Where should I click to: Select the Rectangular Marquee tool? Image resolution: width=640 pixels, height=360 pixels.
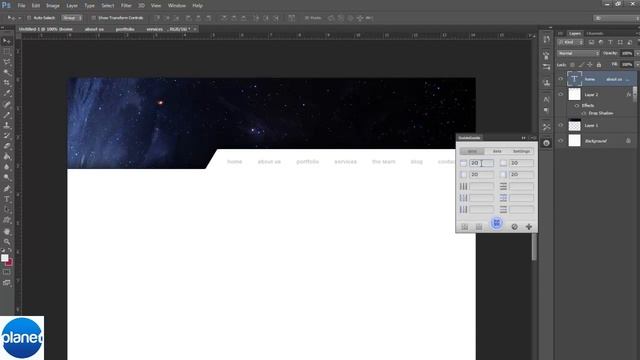(7, 52)
